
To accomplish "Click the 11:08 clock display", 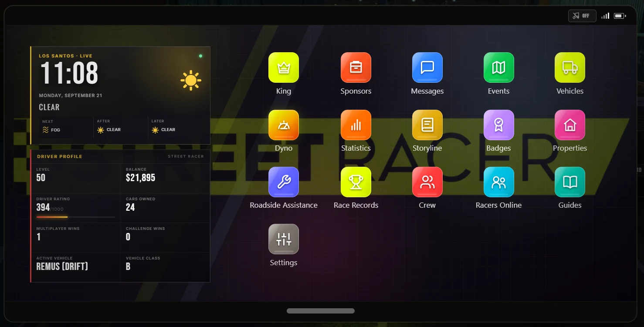I will [x=69, y=73].
